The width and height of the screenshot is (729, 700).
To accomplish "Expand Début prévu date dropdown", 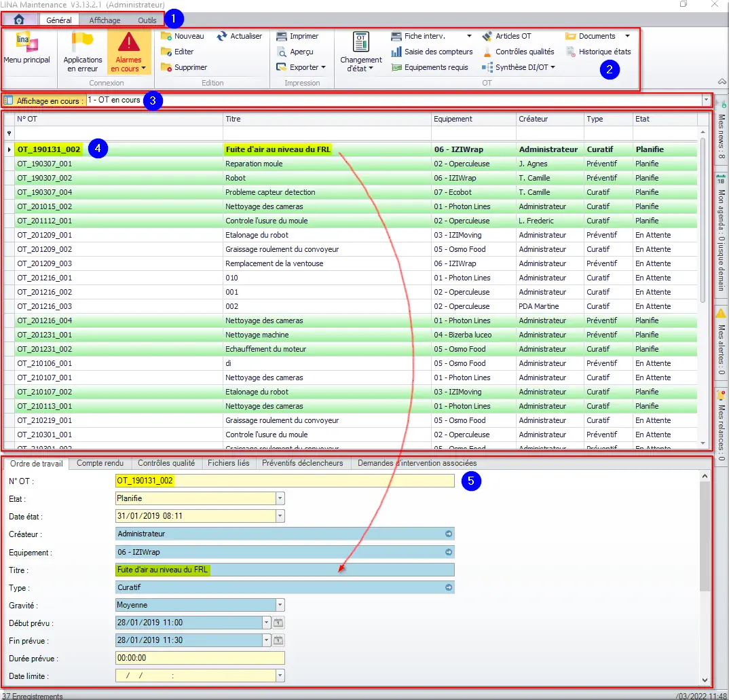I will pyautogui.click(x=266, y=623).
